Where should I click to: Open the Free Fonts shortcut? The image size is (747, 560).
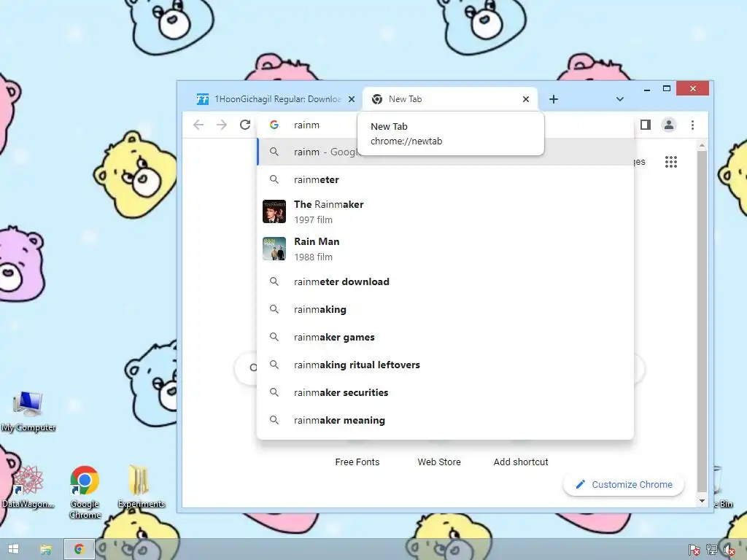pos(357,462)
